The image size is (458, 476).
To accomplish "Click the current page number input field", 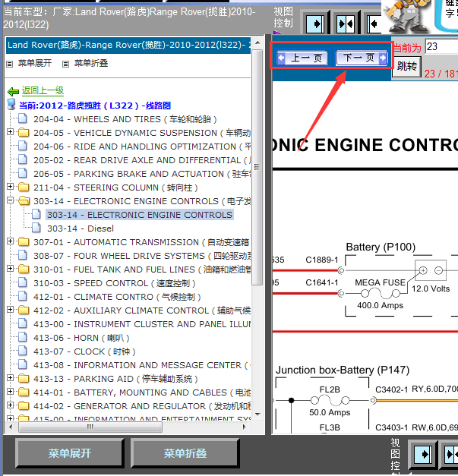I will point(441,47).
